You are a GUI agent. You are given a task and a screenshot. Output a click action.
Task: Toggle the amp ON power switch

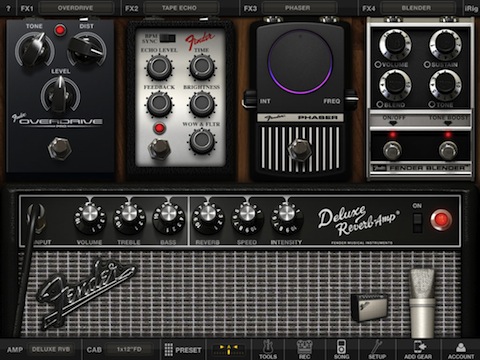click(417, 222)
